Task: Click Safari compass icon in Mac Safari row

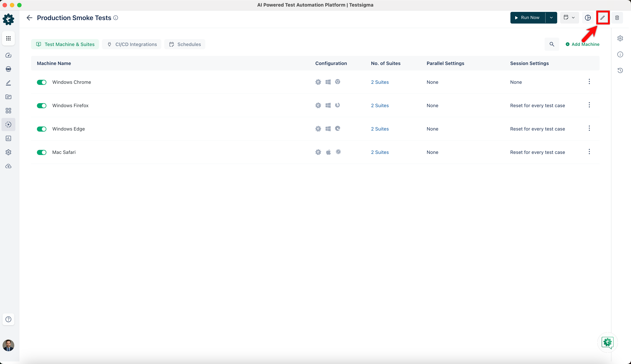Action: point(338,152)
